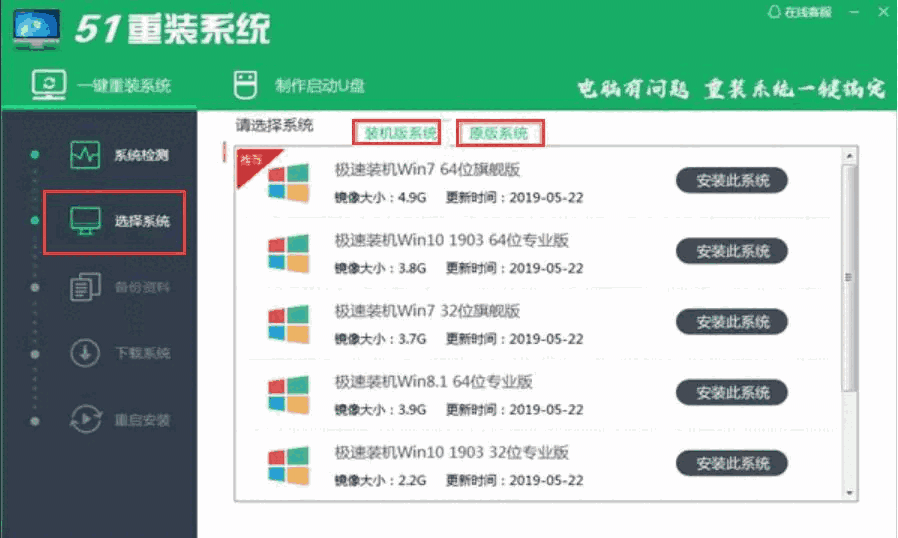Switch to the 装机版系统 tab

pos(396,133)
